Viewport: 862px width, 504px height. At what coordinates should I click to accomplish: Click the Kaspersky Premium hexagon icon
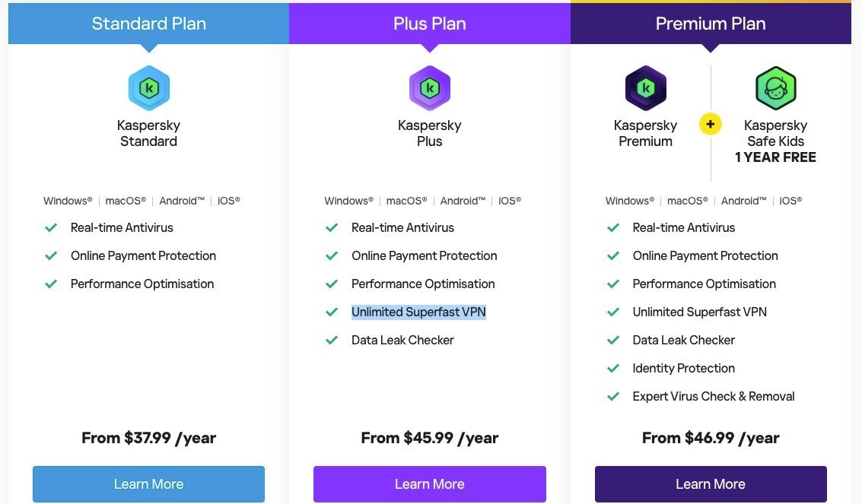tap(645, 88)
